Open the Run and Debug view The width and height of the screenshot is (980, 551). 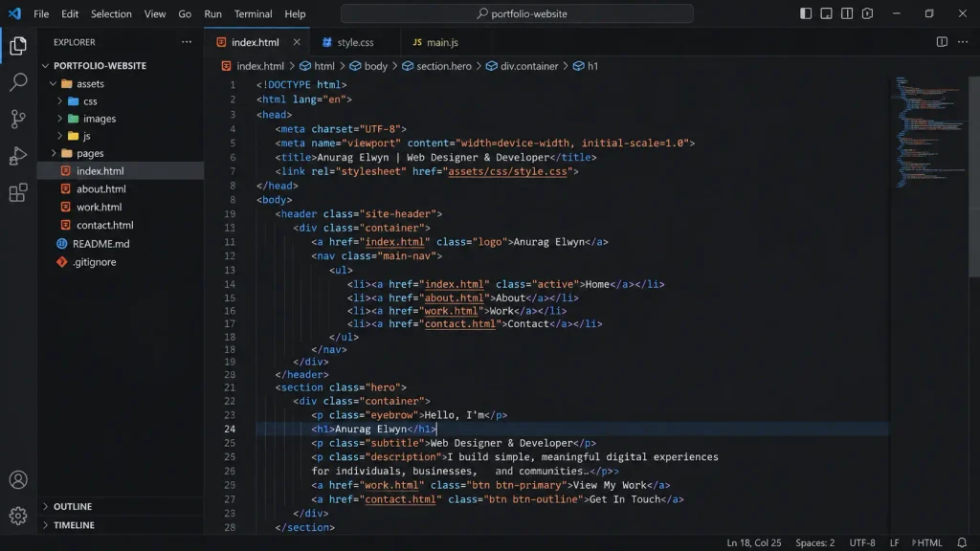(18, 156)
